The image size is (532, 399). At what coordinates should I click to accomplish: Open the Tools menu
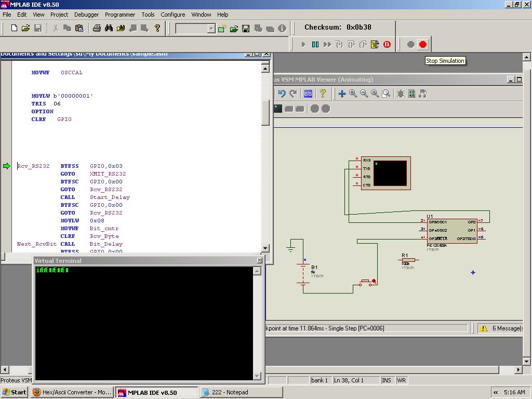click(x=148, y=15)
